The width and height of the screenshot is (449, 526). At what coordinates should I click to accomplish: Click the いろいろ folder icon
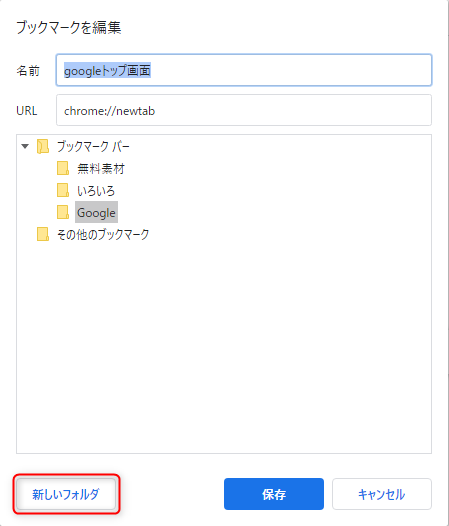click(63, 190)
